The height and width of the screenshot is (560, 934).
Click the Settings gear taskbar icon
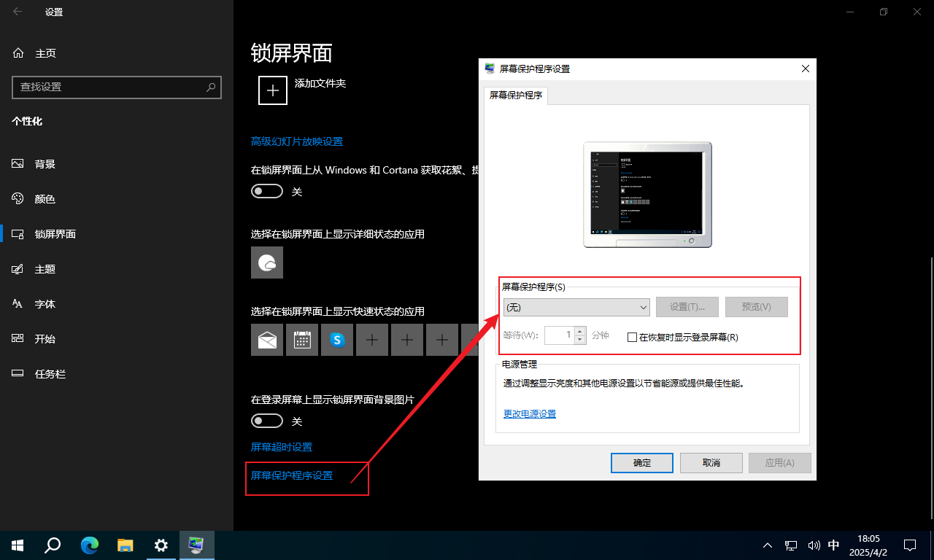161,545
